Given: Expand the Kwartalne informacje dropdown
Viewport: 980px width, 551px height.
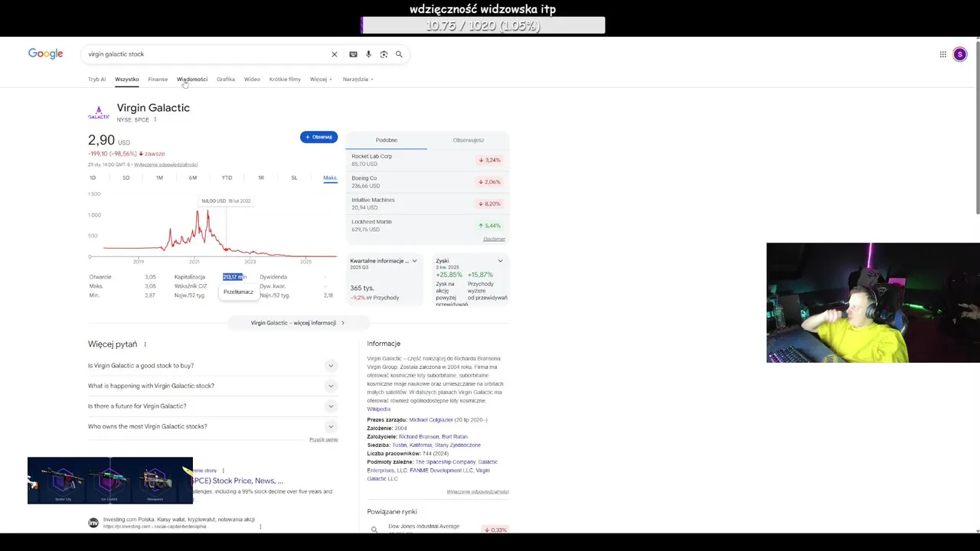Looking at the screenshot, I should click(x=414, y=261).
